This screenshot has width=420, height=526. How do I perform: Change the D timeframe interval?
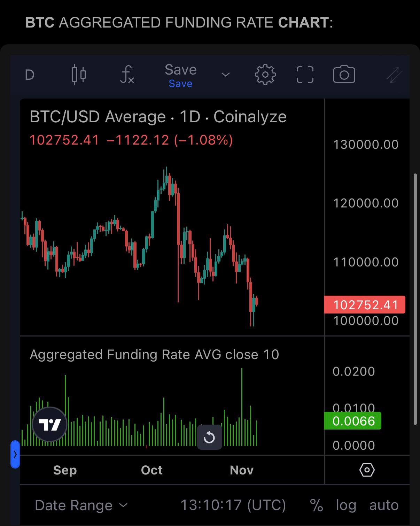tap(30, 75)
